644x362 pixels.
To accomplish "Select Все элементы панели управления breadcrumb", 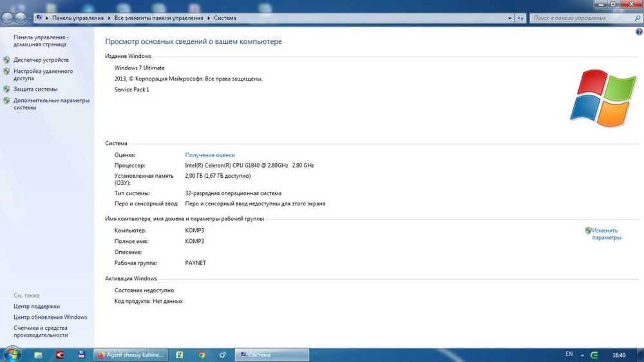I will tap(158, 18).
